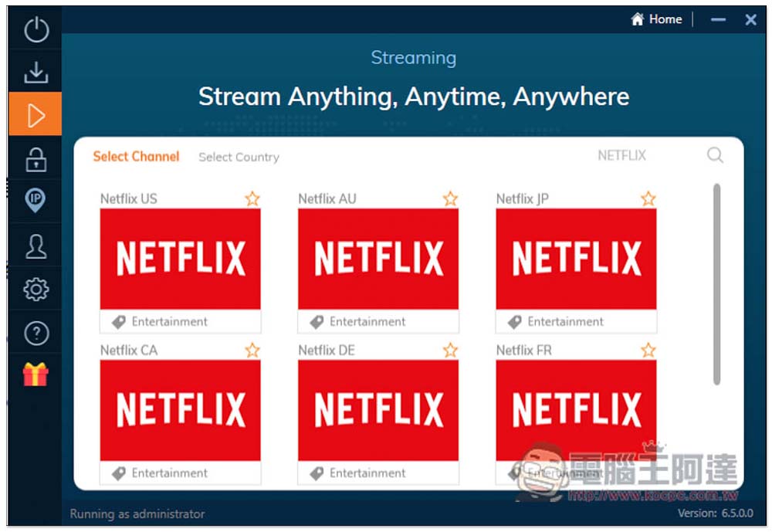Click the 'Version: 6.5.0.0' text

coord(716,513)
